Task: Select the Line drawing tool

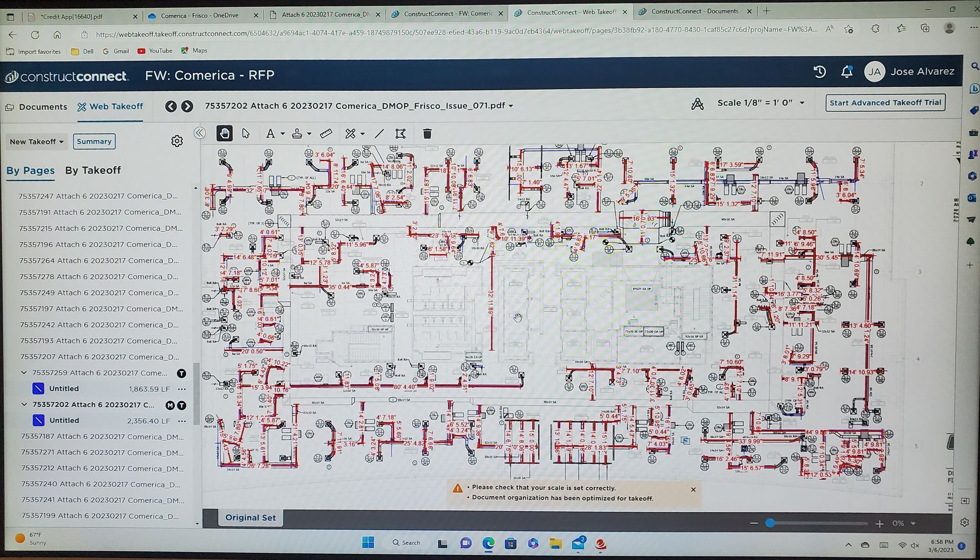Action: pyautogui.click(x=379, y=133)
